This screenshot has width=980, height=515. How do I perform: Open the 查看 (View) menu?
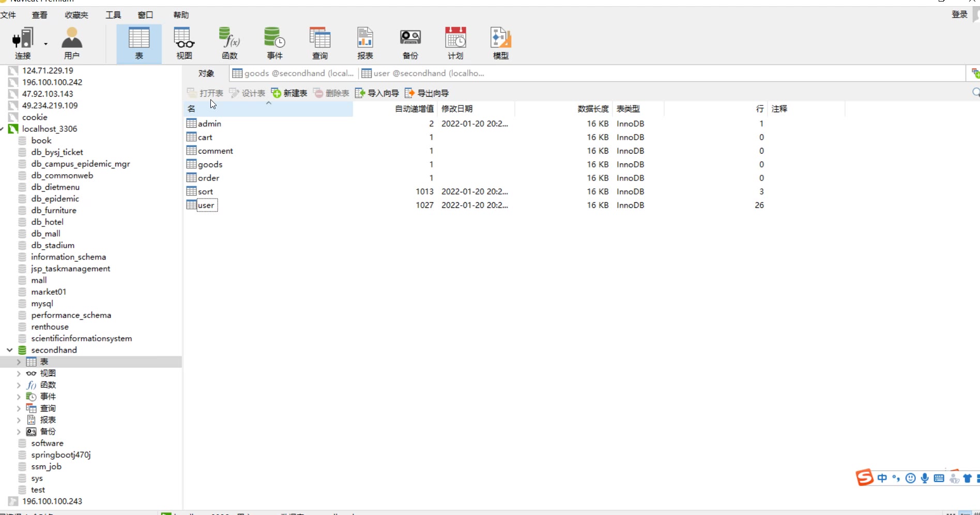pos(40,15)
